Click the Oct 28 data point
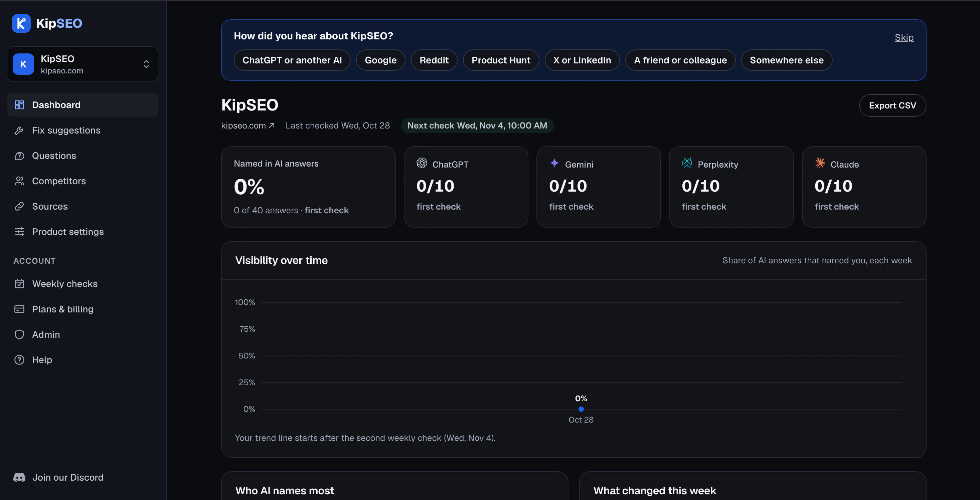Viewport: 980px width, 500px height. click(x=581, y=409)
